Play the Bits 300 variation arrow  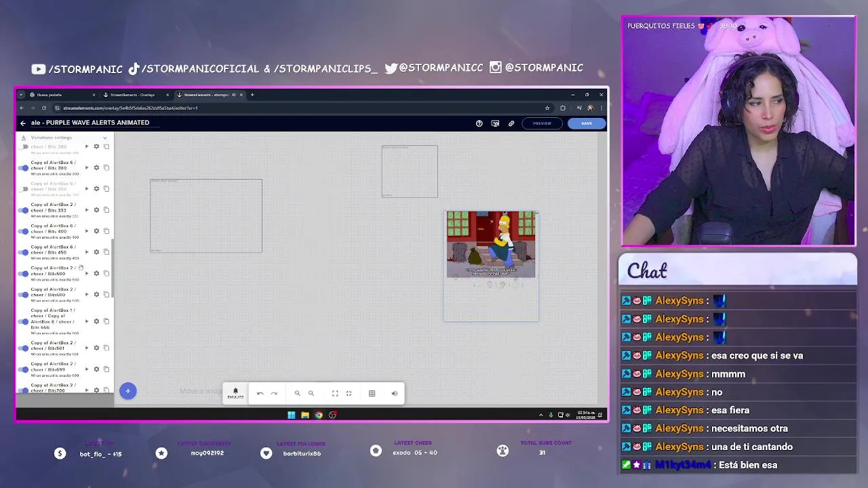click(86, 167)
